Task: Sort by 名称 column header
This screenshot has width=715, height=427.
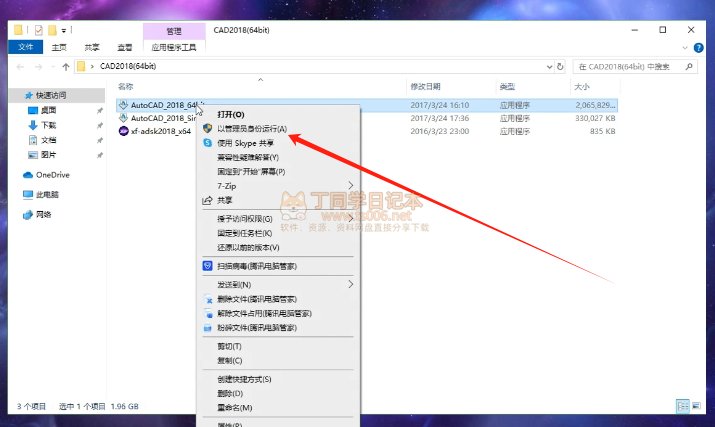Action: (125, 86)
